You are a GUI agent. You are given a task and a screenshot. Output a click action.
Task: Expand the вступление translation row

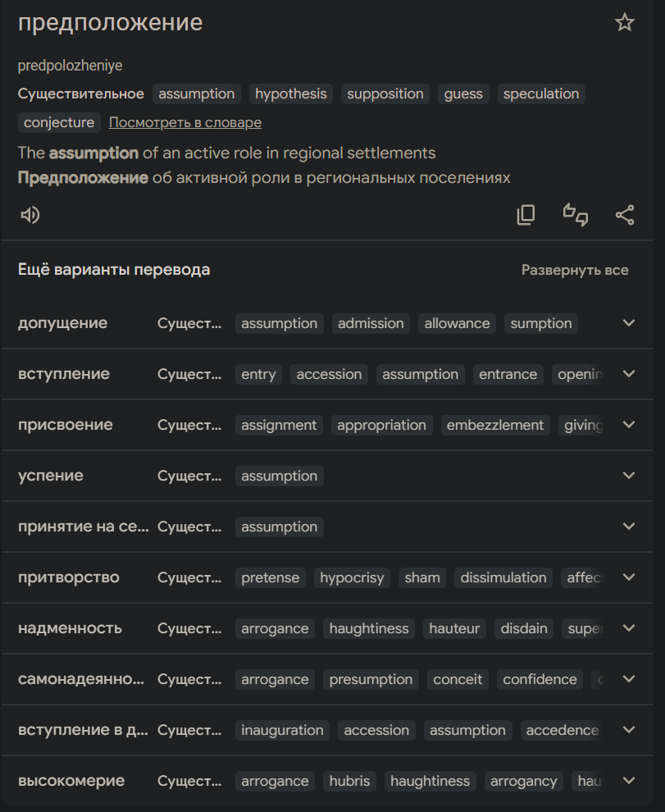629,374
